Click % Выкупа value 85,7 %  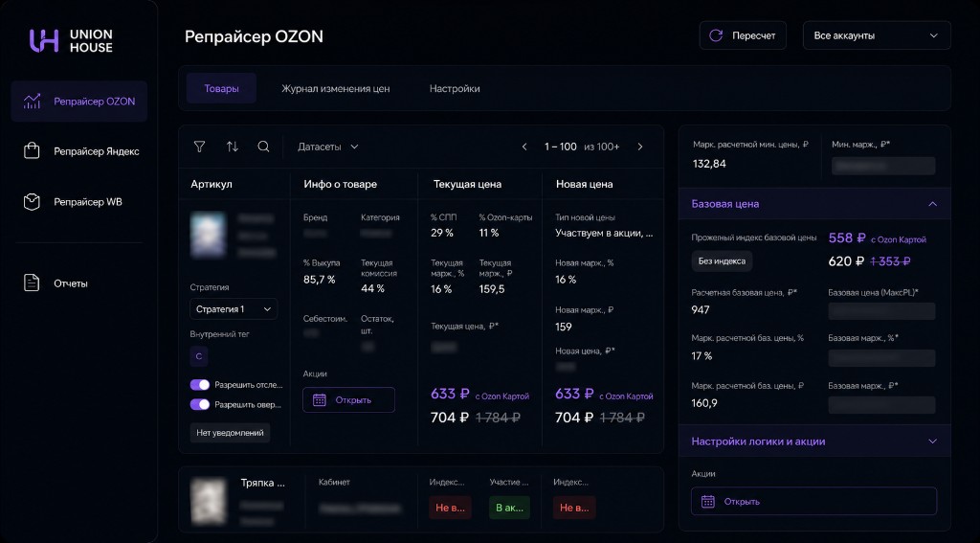pos(319,280)
